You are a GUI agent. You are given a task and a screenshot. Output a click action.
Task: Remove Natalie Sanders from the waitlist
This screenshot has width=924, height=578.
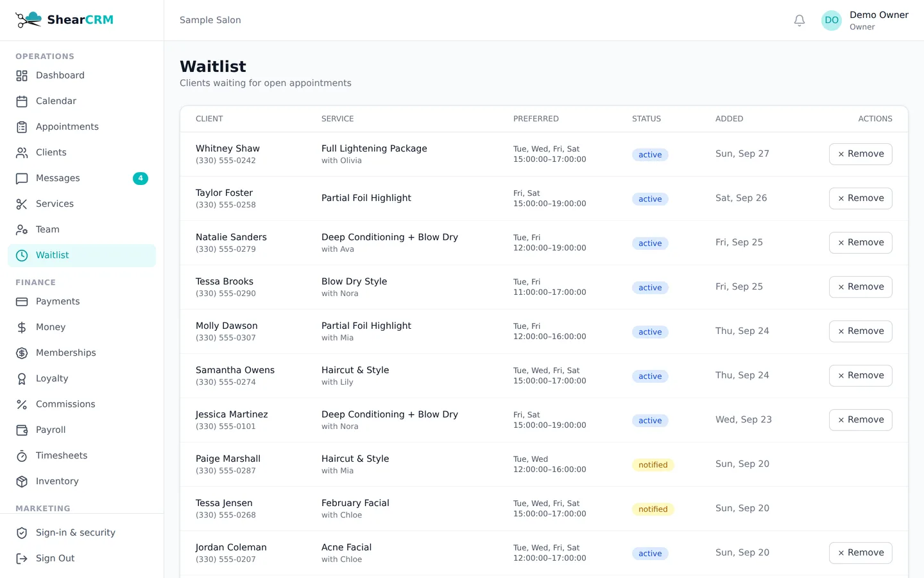[x=860, y=243]
